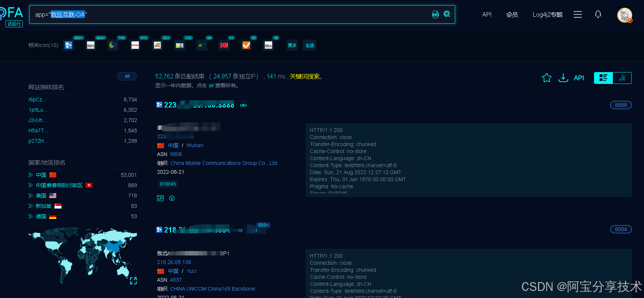Select the tomcat icon with 393 count
The height and width of the screenshot is (298, 644).
(157, 45)
